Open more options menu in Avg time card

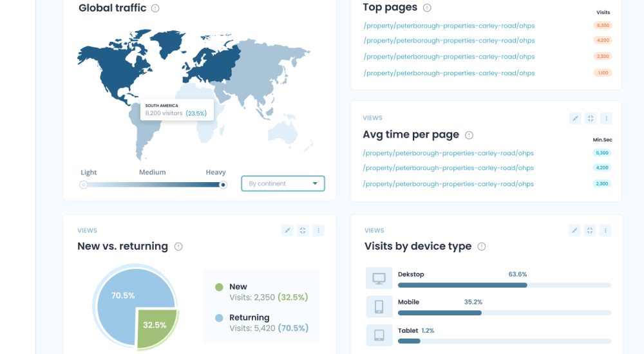coord(606,118)
